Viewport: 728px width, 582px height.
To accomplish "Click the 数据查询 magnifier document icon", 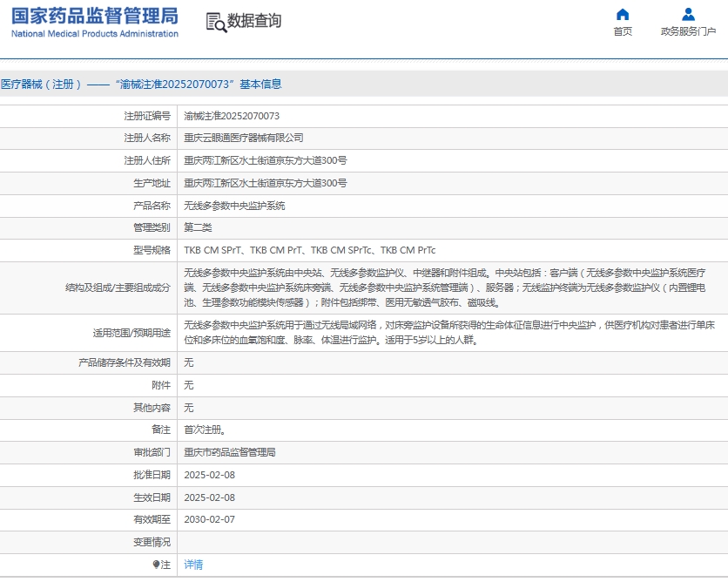I will (216, 23).
